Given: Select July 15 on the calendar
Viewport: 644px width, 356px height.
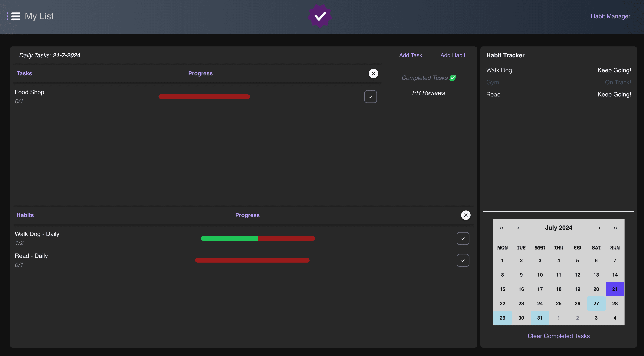Looking at the screenshot, I should click(x=502, y=289).
